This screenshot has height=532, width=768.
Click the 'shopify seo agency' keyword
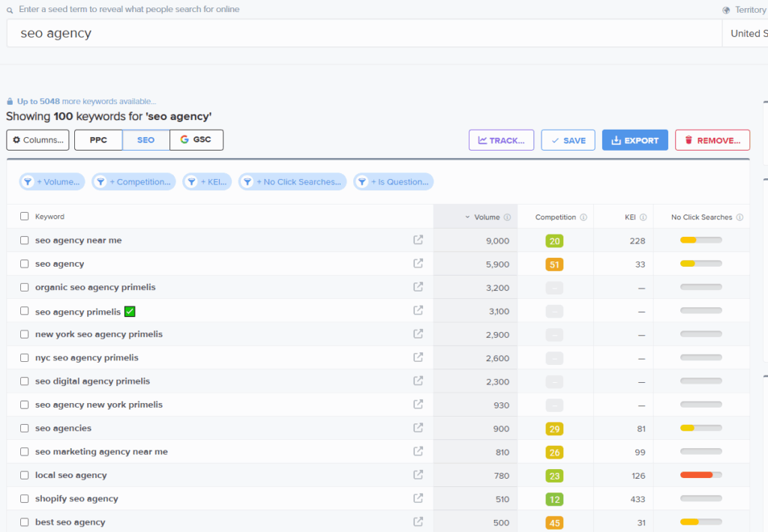pos(76,499)
